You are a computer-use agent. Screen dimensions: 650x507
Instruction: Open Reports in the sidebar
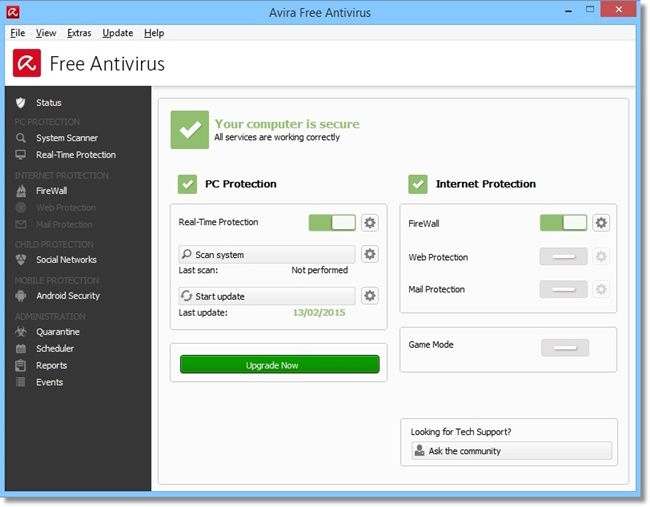click(x=51, y=365)
